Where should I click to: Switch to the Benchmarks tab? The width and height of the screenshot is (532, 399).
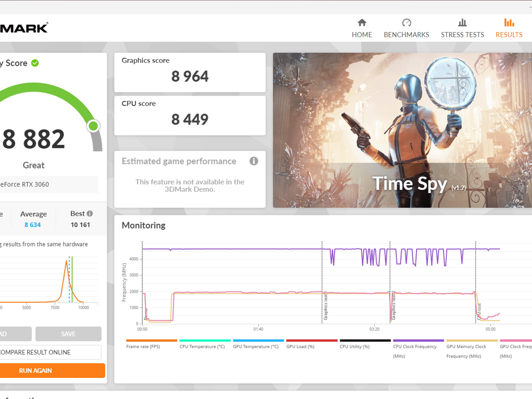point(406,28)
